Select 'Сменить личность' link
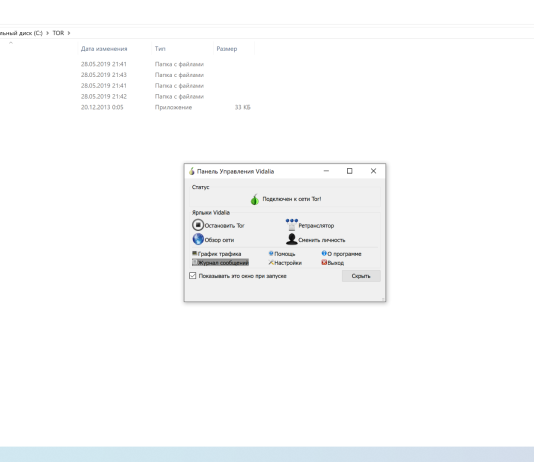534x462 pixels. click(321, 240)
